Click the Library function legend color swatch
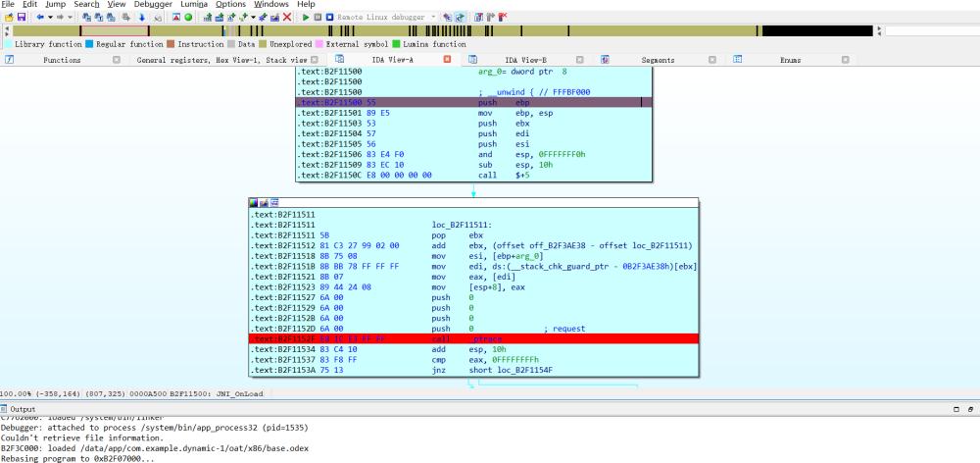The width and height of the screenshot is (980, 463). [x=8, y=44]
